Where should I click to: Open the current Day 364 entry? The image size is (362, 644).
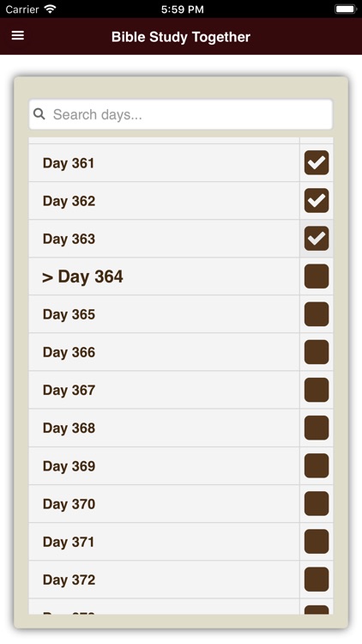pos(164,276)
